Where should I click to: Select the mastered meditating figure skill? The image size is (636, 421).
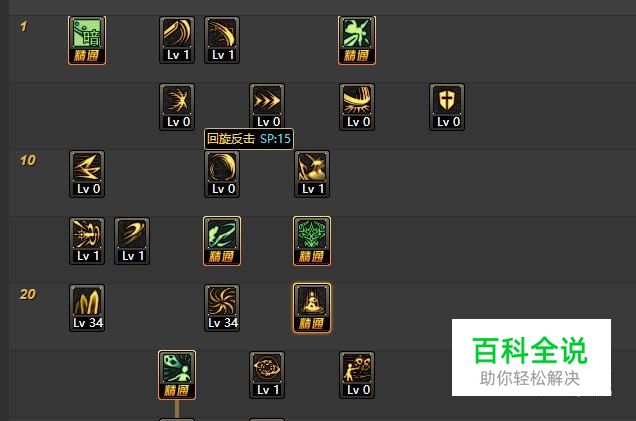point(312,308)
